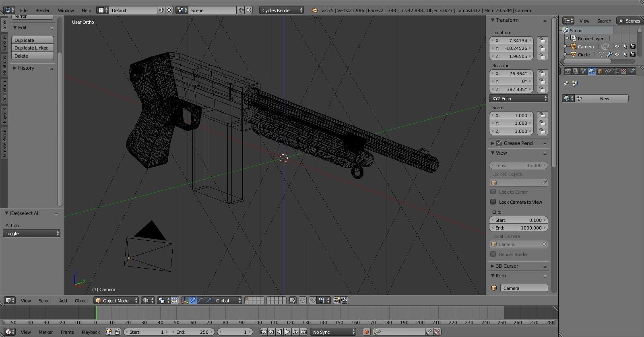Expand the Circle object in outliner
Screen dimensions: 644x337
[x=565, y=54]
